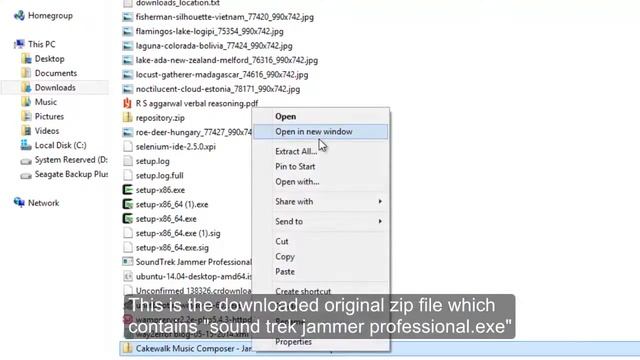Screen dimensions: 640x360
Task: Click the Videos folder icon
Action: tap(26, 131)
